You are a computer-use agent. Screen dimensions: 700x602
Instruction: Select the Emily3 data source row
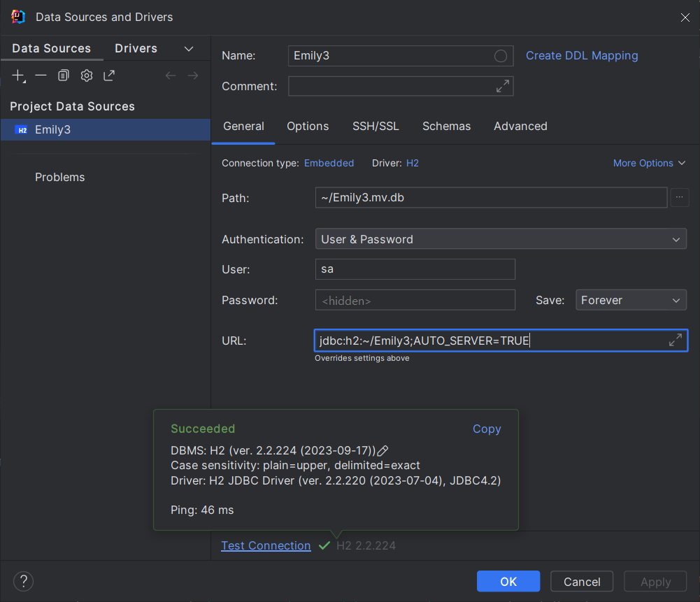tap(106, 130)
